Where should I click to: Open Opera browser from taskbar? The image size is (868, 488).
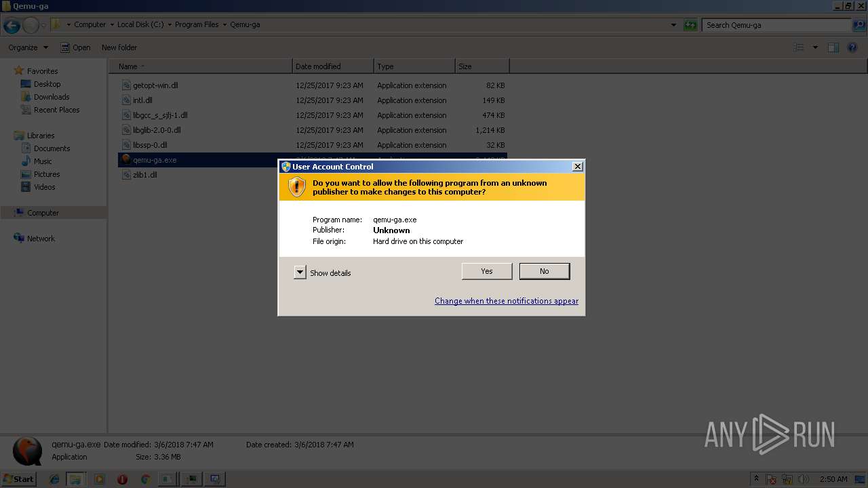click(x=122, y=479)
